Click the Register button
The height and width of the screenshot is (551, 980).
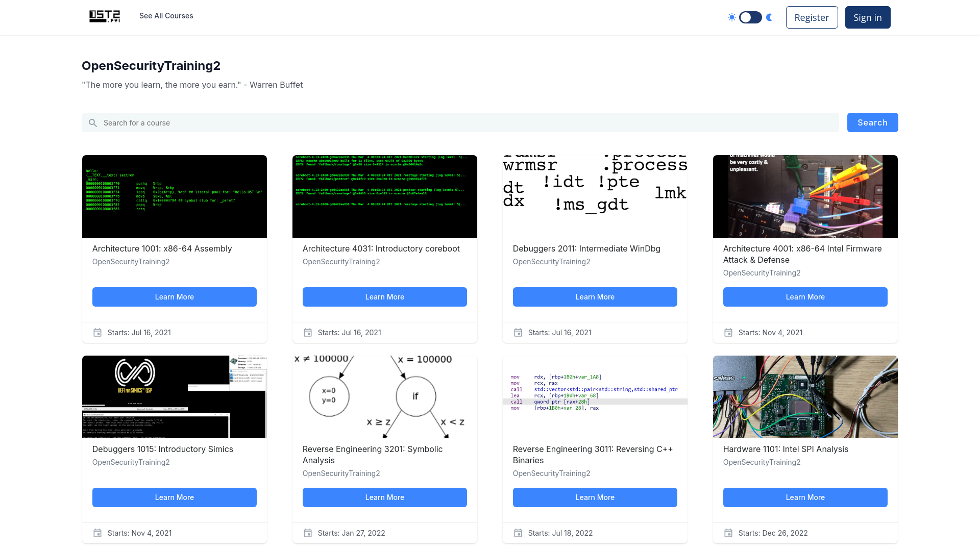pos(812,17)
